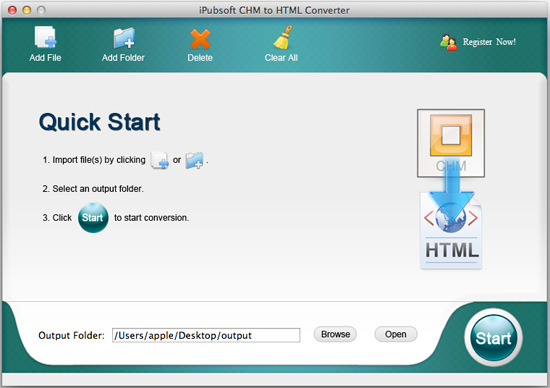Click the Open output folder button
The width and height of the screenshot is (550, 388).
pyautogui.click(x=396, y=334)
